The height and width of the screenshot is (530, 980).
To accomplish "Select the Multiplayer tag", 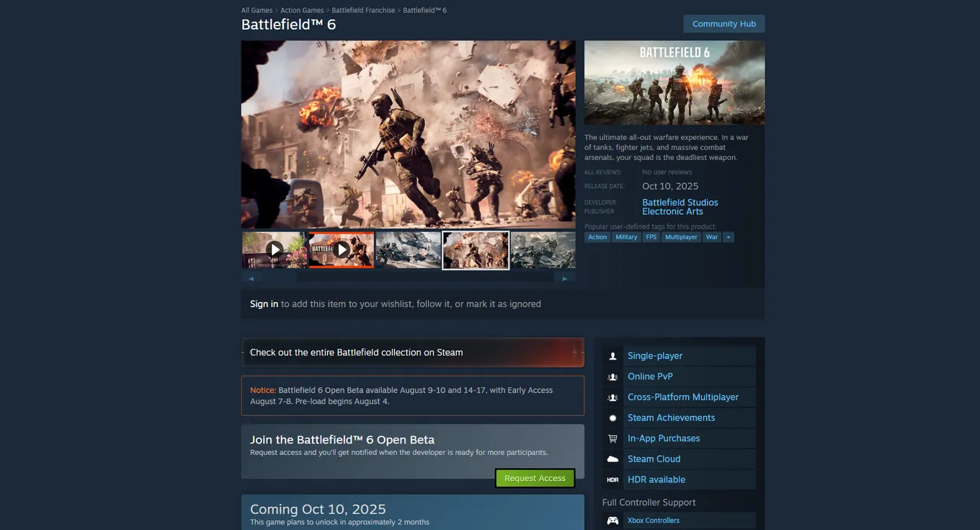I will coord(681,237).
